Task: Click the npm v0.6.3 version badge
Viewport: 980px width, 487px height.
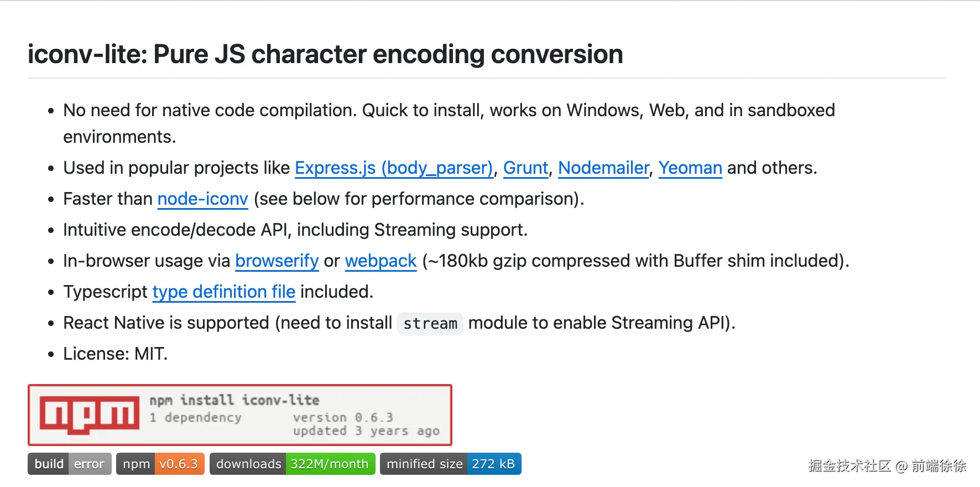Action: tap(160, 464)
